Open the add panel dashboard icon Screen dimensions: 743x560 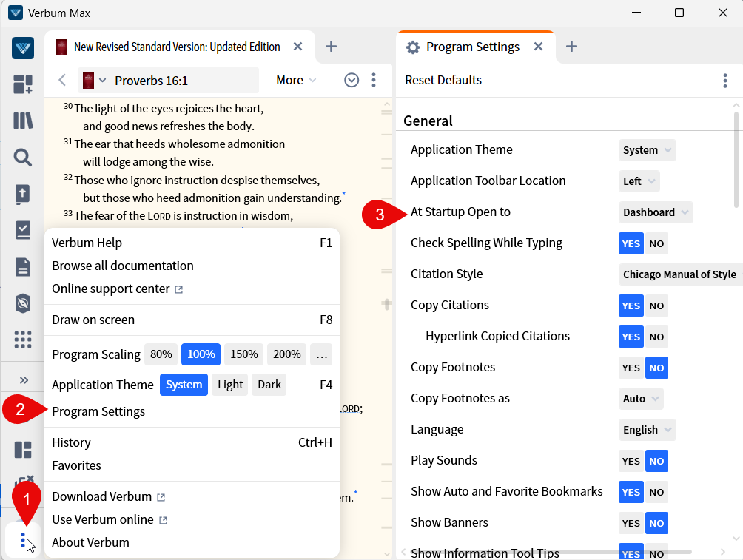(23, 84)
